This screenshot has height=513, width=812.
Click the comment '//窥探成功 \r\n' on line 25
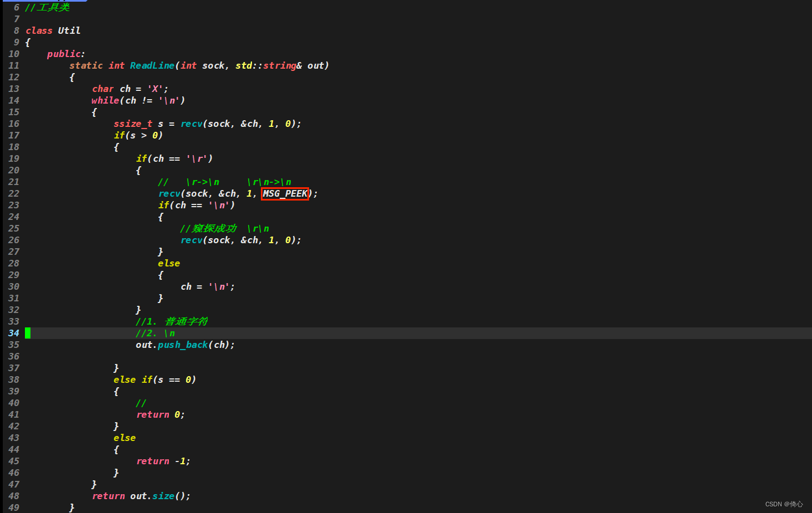(225, 228)
